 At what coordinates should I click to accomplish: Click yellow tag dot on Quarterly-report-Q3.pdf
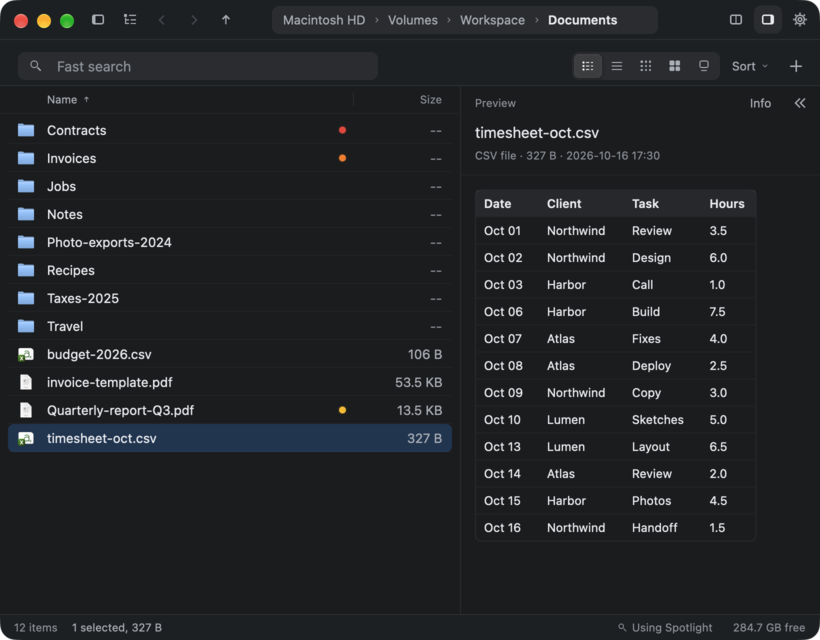(x=342, y=410)
